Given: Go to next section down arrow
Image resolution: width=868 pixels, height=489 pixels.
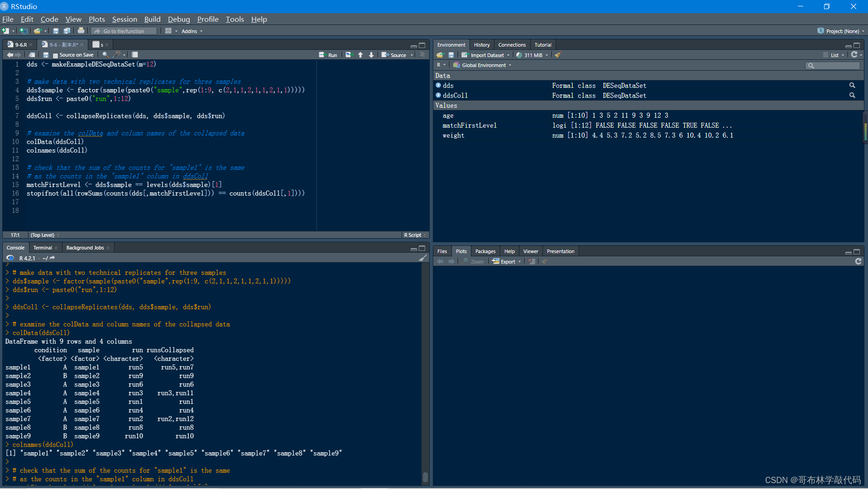Looking at the screenshot, I should 371,55.
